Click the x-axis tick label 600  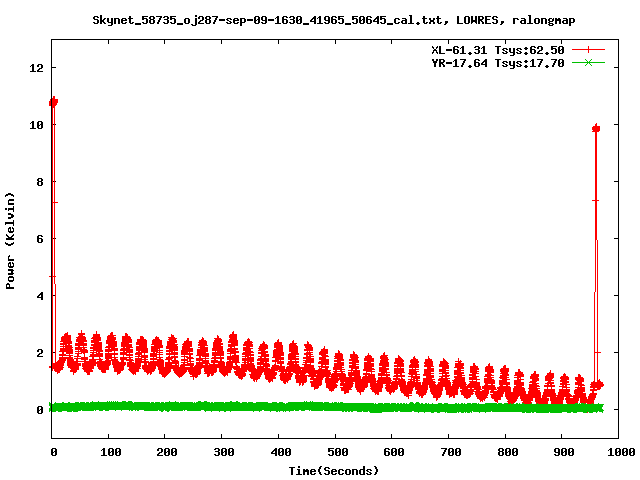point(394,452)
